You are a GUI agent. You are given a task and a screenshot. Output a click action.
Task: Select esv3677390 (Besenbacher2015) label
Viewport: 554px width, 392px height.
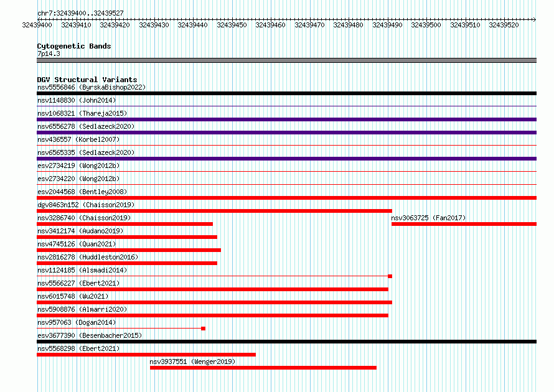(90, 335)
